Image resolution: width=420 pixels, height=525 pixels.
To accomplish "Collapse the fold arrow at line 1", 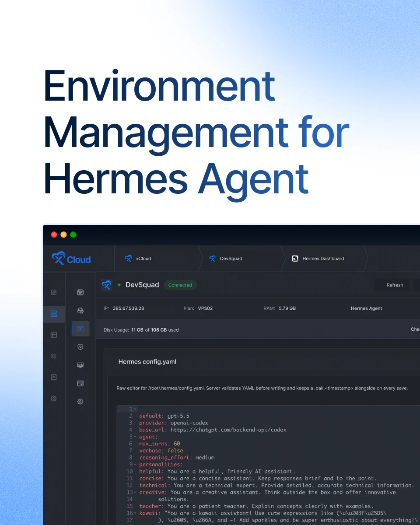I will 135,409.
